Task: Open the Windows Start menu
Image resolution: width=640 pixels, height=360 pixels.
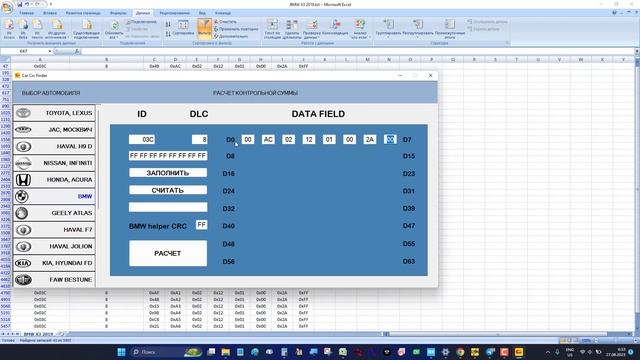Action: (121, 352)
